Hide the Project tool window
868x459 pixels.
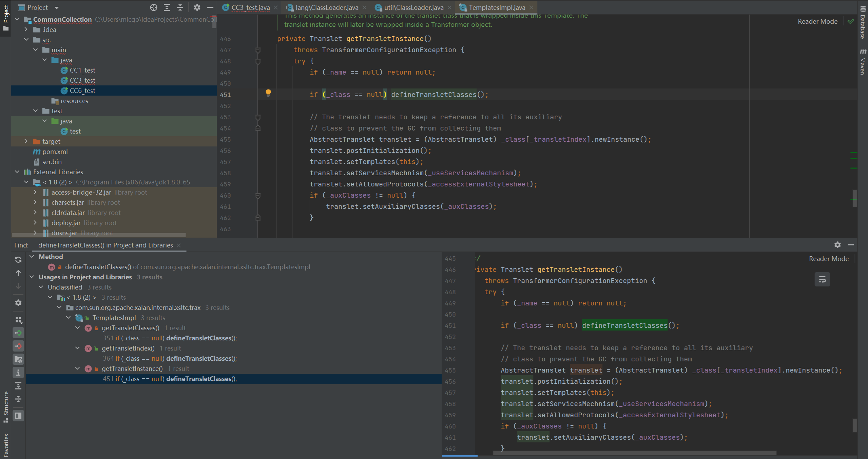pos(210,7)
